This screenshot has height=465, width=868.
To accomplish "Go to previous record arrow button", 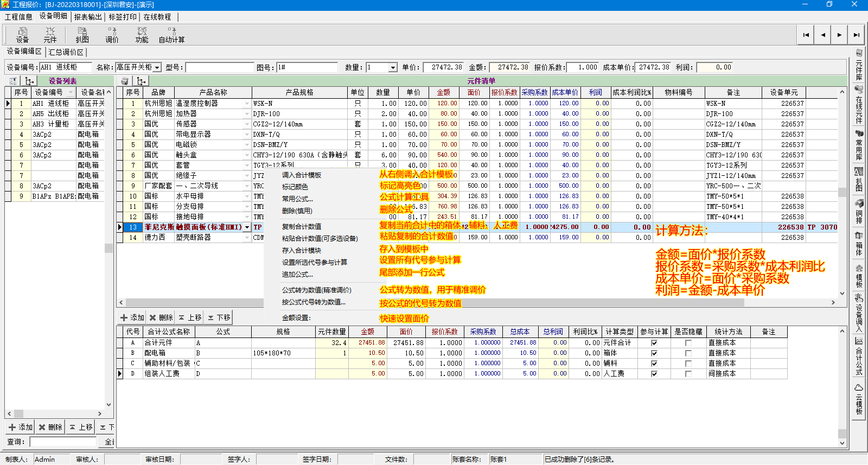I will tap(823, 35).
